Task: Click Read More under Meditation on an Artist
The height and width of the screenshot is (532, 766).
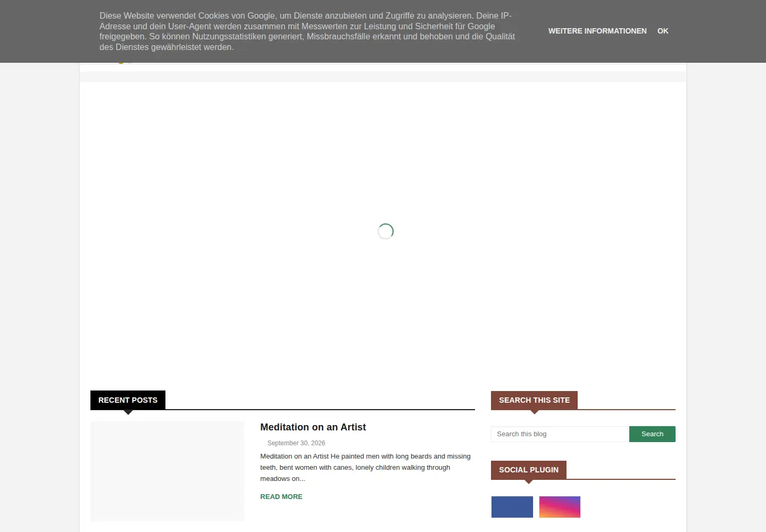Action: pos(281,496)
